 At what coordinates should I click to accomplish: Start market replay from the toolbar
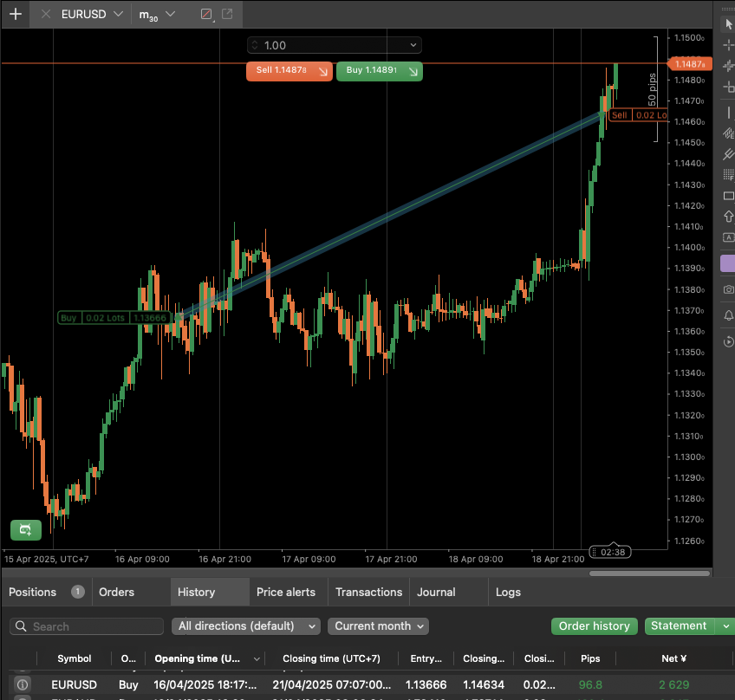(x=728, y=341)
